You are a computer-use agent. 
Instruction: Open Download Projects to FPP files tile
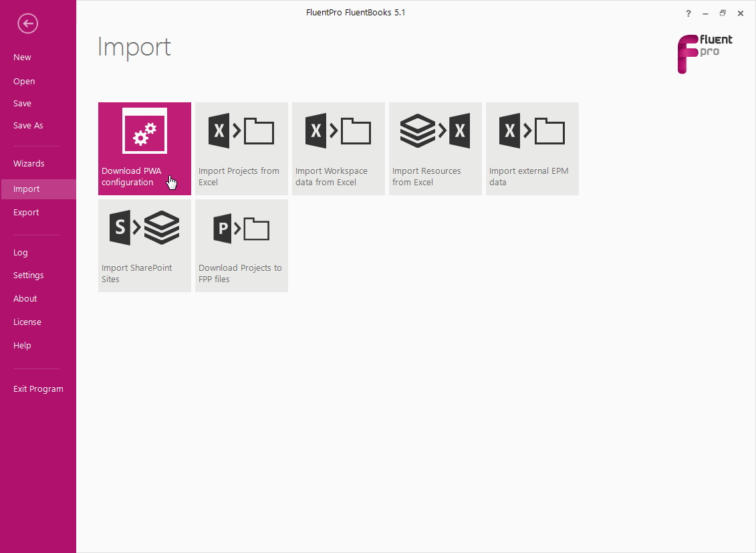tap(241, 245)
